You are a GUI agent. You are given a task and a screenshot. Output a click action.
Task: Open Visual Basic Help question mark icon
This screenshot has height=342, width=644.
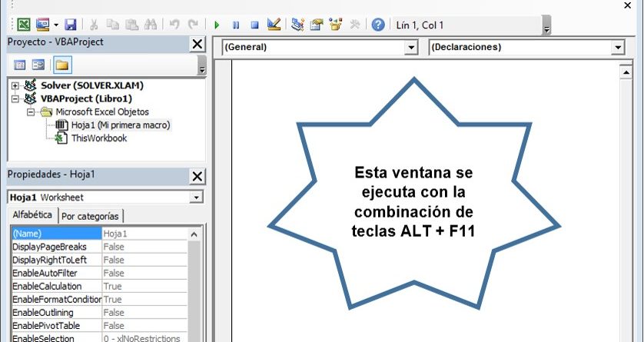378,25
